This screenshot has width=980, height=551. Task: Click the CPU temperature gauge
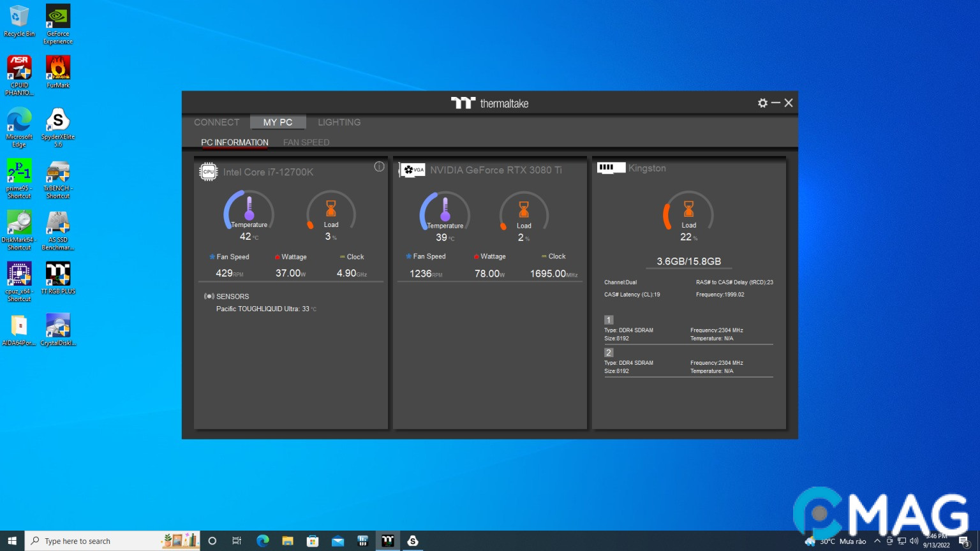(249, 212)
